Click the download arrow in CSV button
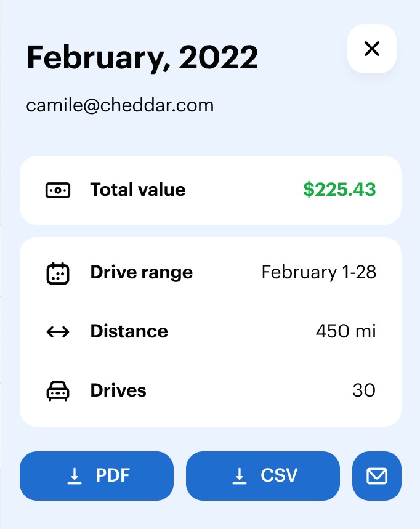Image resolution: width=420 pixels, height=529 pixels. click(x=240, y=476)
